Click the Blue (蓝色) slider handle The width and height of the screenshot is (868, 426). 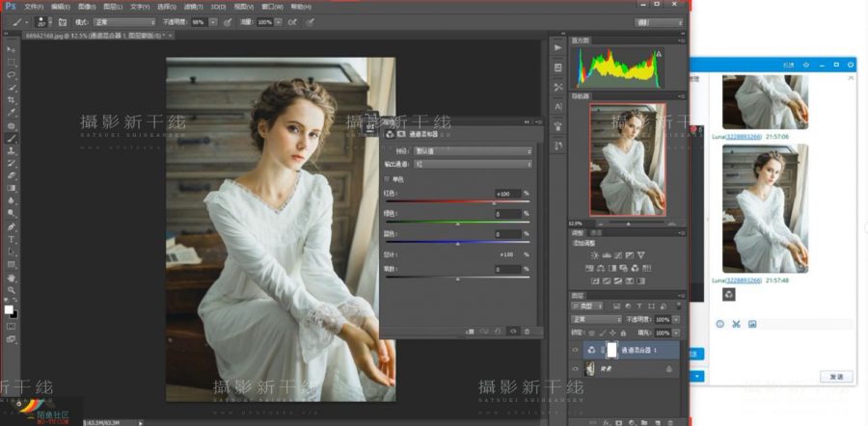(457, 244)
